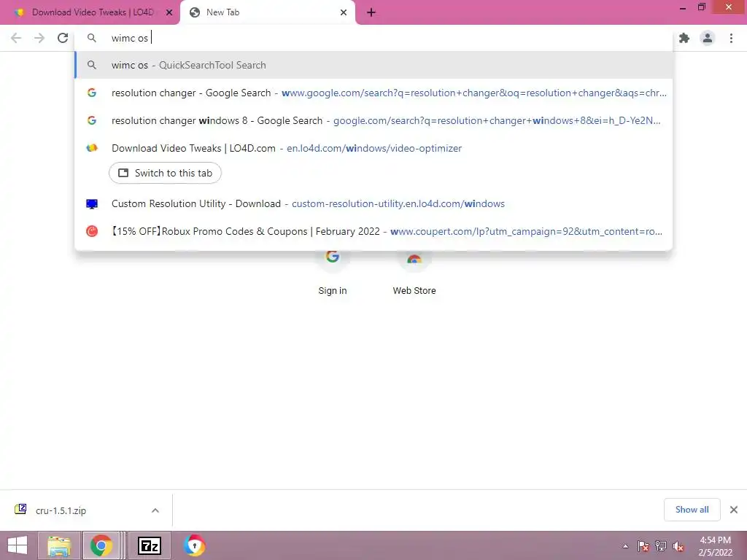Click the Custom Resolution Utility monitor favicon

click(x=92, y=204)
